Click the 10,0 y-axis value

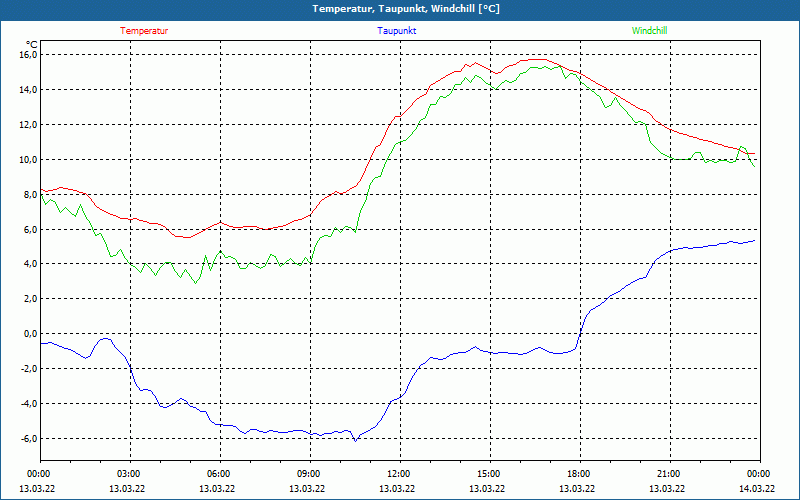point(29,160)
